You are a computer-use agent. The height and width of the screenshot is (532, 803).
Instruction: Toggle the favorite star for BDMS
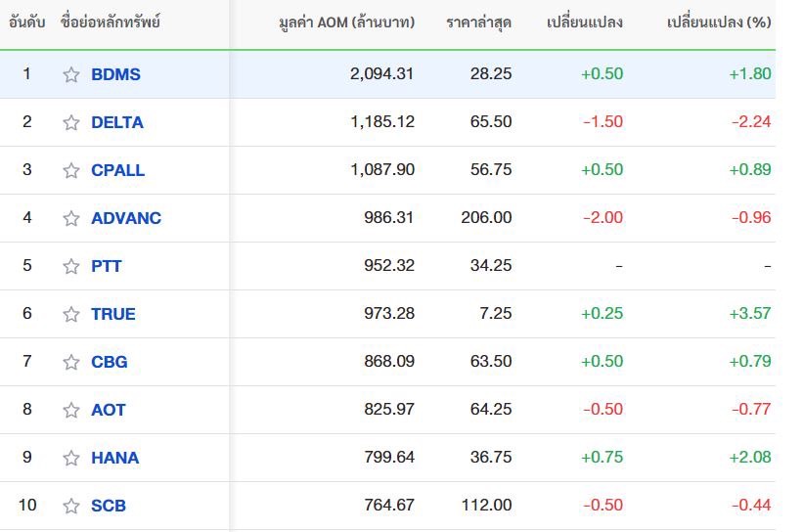71,74
